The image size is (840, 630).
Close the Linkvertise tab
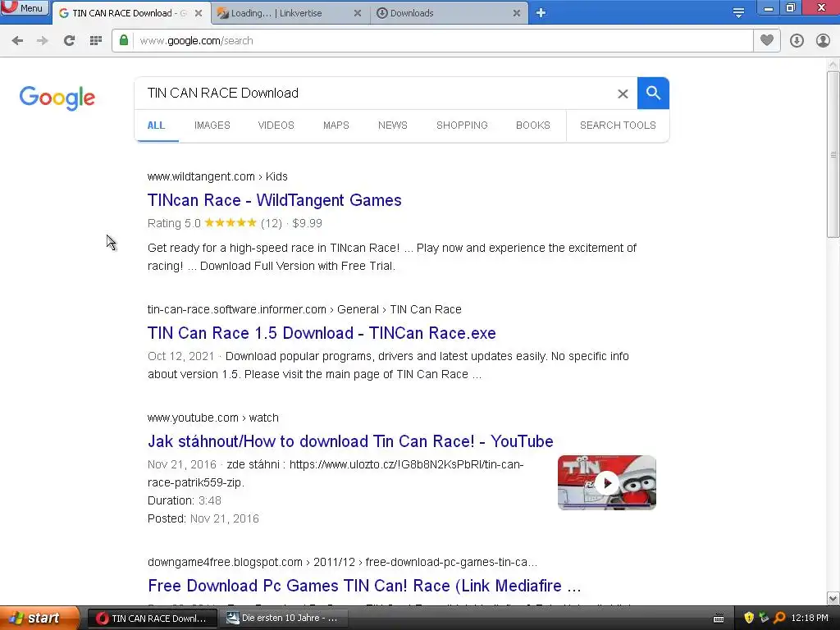point(358,13)
